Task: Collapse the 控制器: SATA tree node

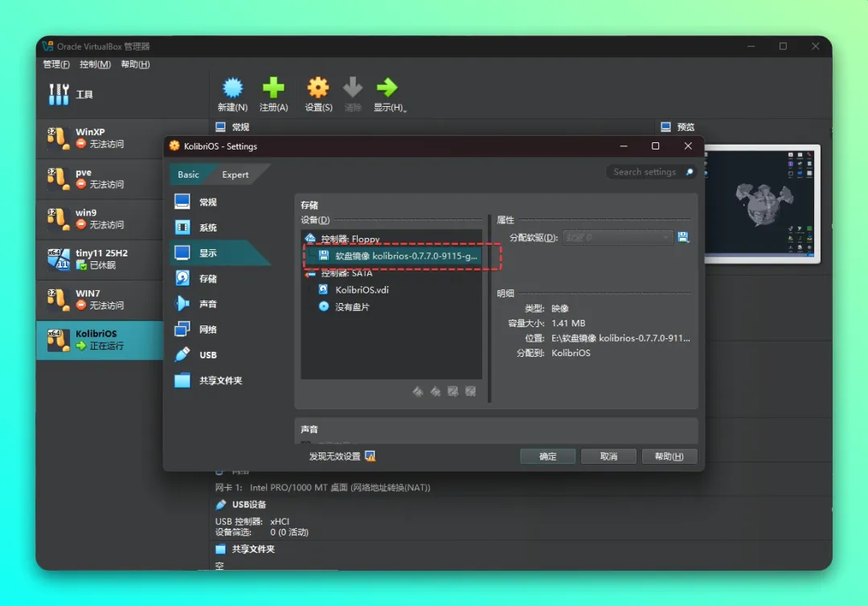Action: [310, 273]
